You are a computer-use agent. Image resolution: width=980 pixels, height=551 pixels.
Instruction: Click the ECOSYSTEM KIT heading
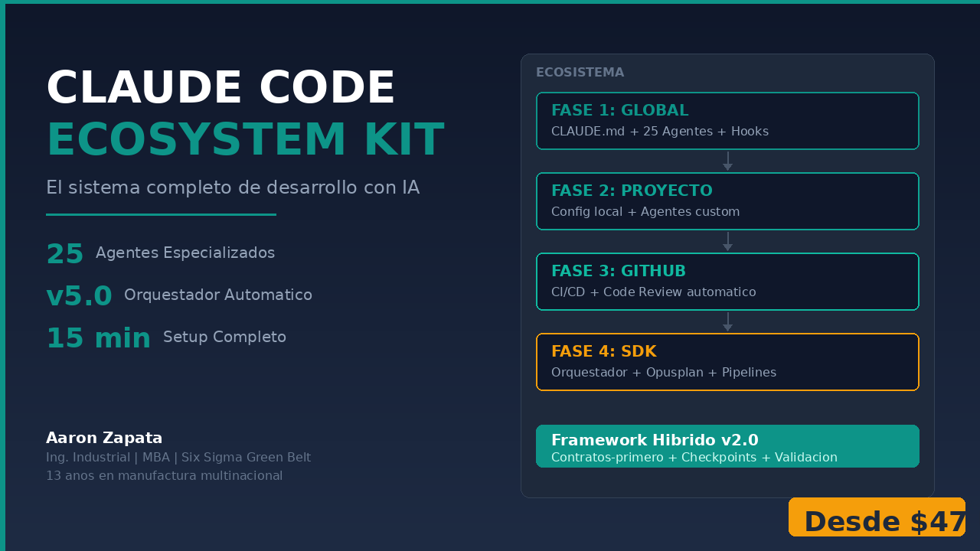245,140
